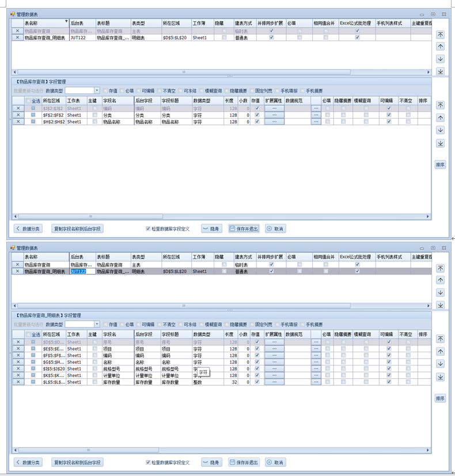
Task: Delete the 物品名称 field row in the upper window
Action: pos(17,122)
